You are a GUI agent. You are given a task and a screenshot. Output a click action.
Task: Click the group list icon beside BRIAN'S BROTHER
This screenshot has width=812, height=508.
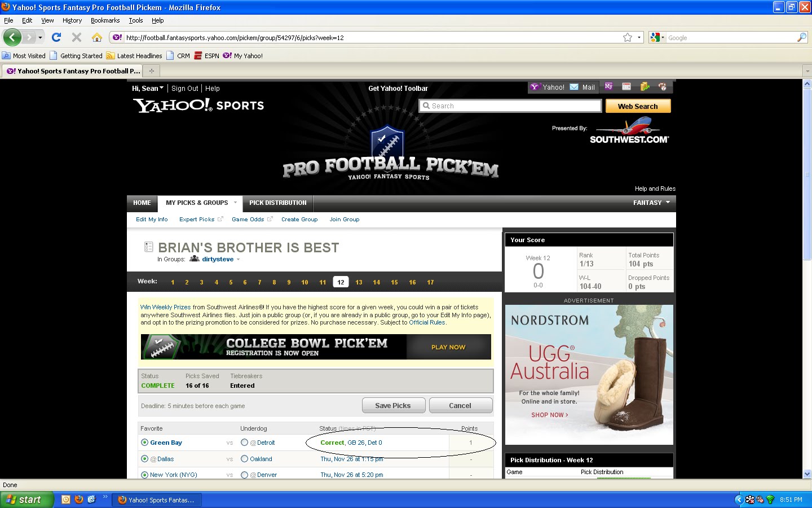tap(149, 247)
